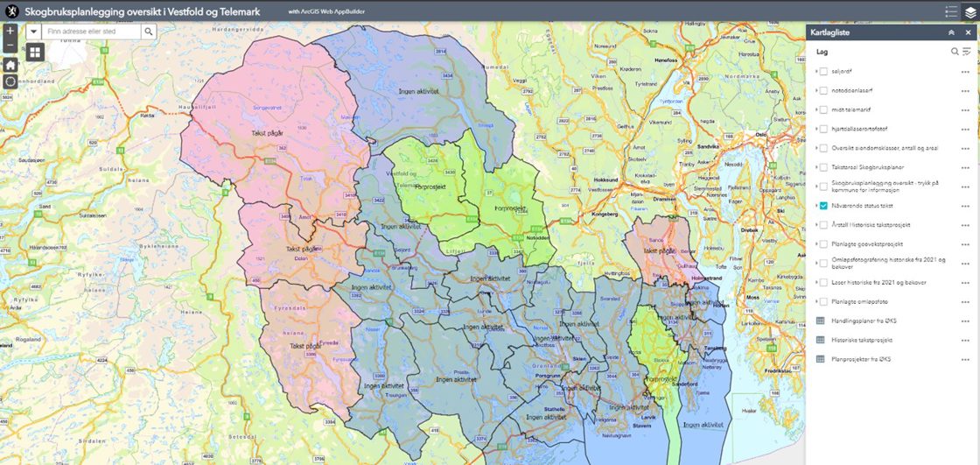Enable the Planlagte omløpsfoto layer
Viewport: 980px width, 465px height.
click(823, 301)
